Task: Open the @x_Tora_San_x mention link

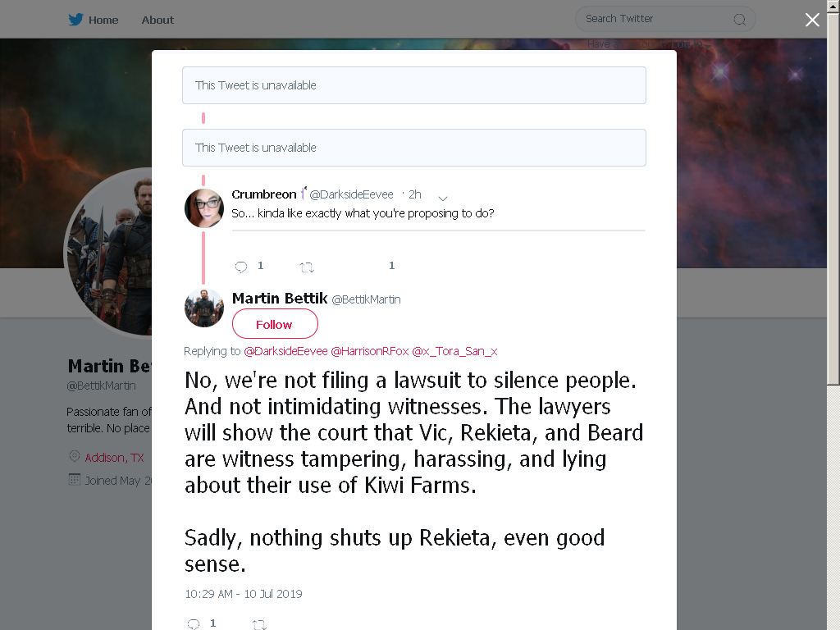Action: click(x=454, y=351)
